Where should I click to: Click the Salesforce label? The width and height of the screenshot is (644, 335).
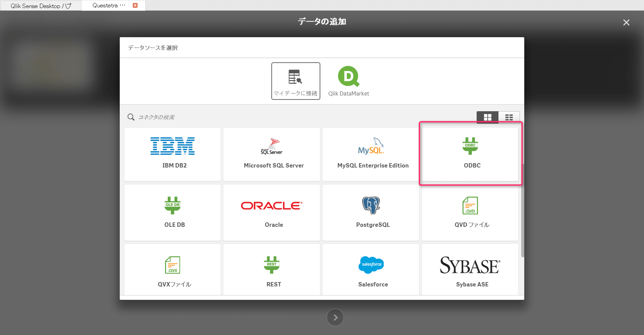tap(373, 284)
